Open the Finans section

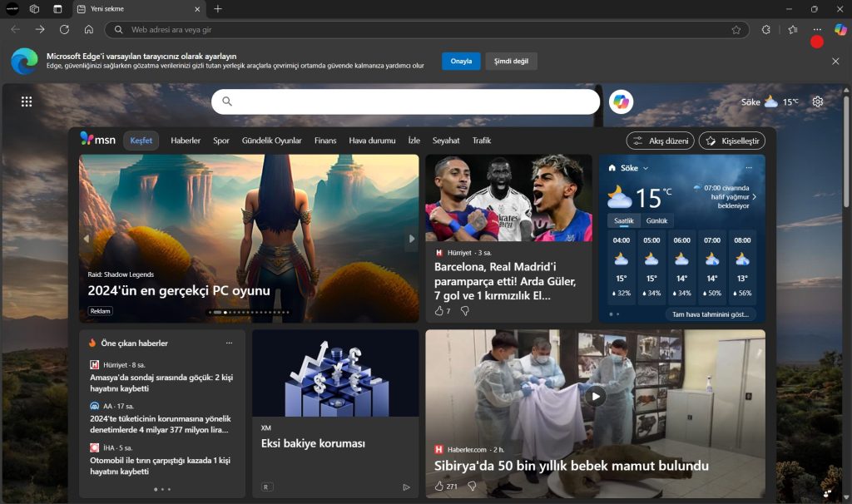point(325,140)
